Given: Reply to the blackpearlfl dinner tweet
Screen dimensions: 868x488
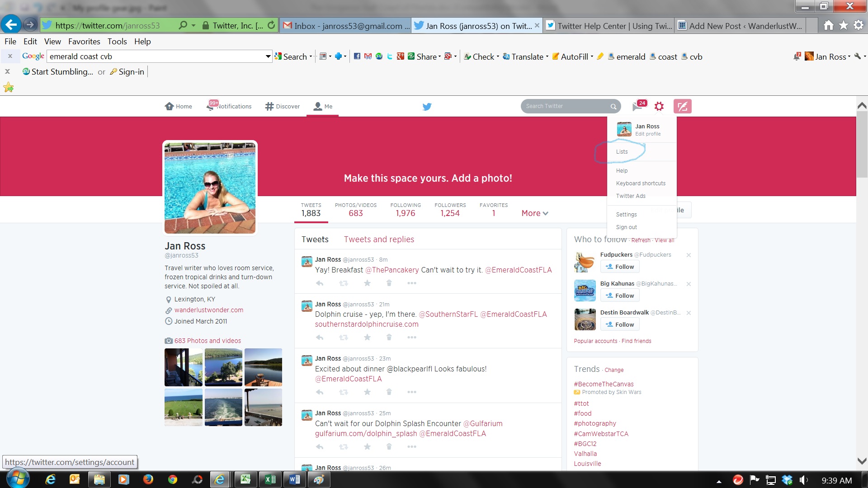Looking at the screenshot, I should click(x=320, y=392).
